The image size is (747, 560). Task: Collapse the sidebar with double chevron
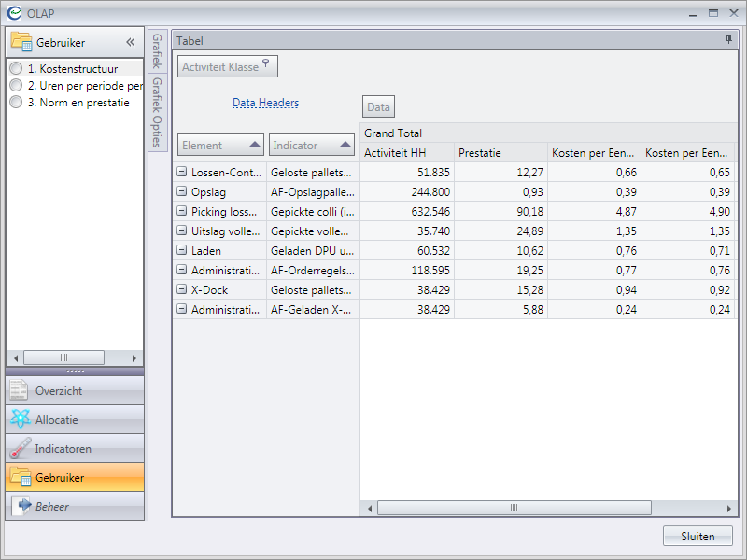click(131, 43)
